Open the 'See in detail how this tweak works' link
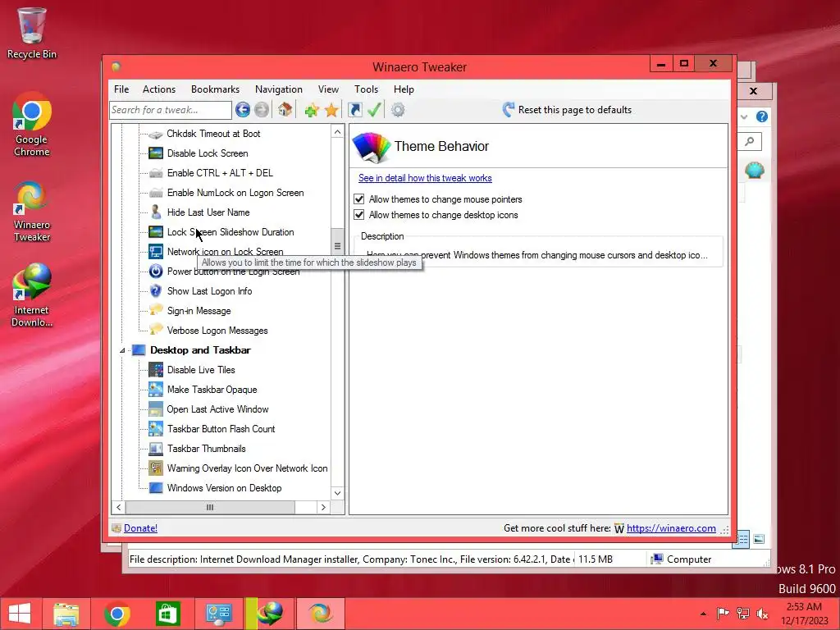The height and width of the screenshot is (630, 840). (425, 178)
